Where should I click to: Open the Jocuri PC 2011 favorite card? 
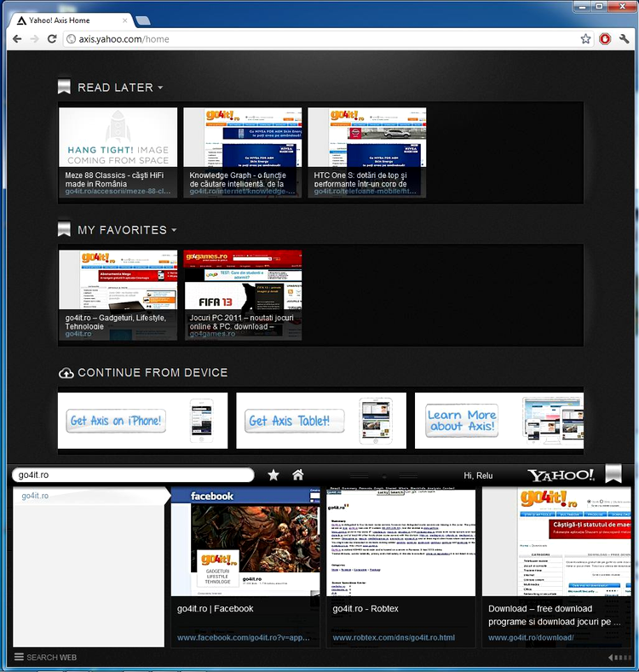(243, 296)
